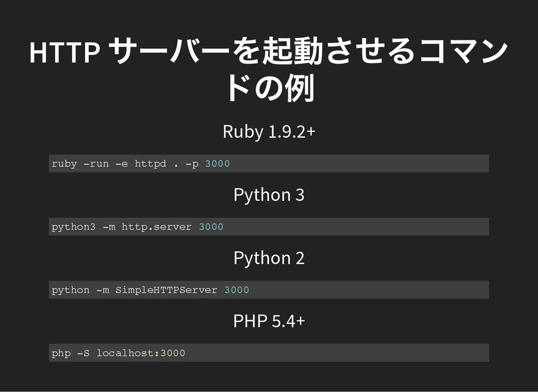Click the slide title 'HTTP サーバーを起動させるコマンドの例'
538x392 pixels.
(268, 70)
